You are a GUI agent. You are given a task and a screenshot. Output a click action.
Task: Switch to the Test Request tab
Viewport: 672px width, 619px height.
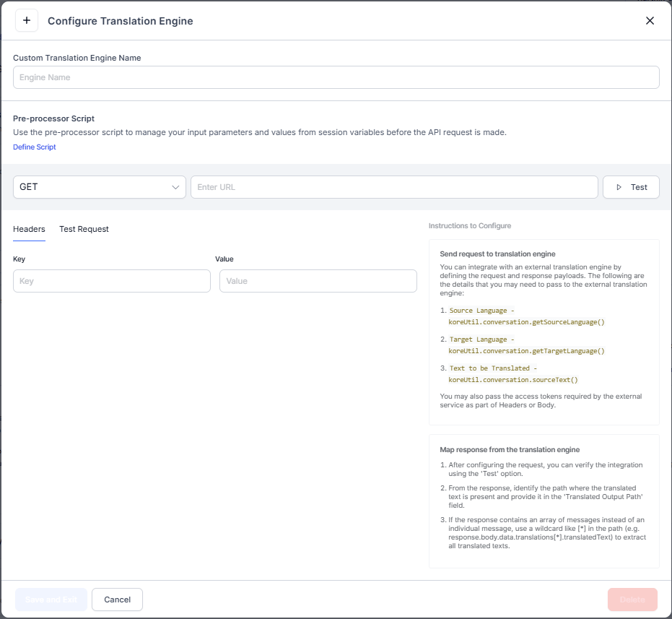[x=84, y=229]
